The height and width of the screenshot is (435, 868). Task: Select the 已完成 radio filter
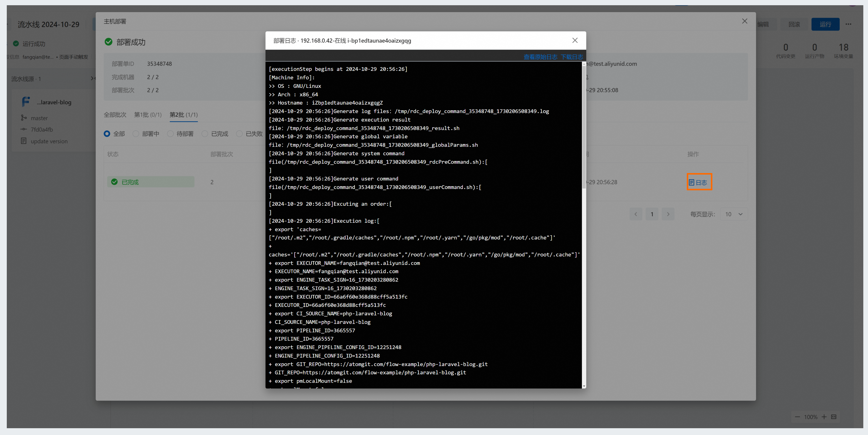[x=205, y=134]
